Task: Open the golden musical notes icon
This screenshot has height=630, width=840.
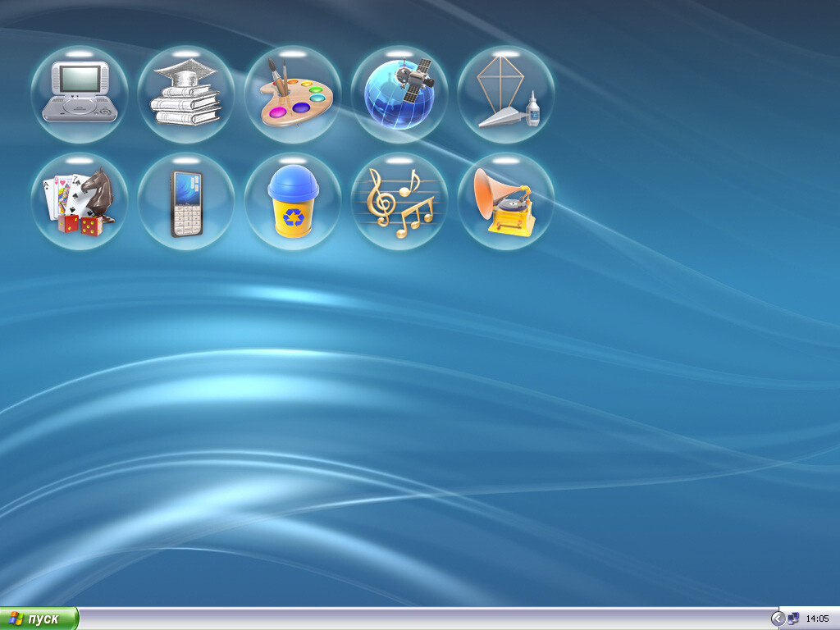Action: 399,201
